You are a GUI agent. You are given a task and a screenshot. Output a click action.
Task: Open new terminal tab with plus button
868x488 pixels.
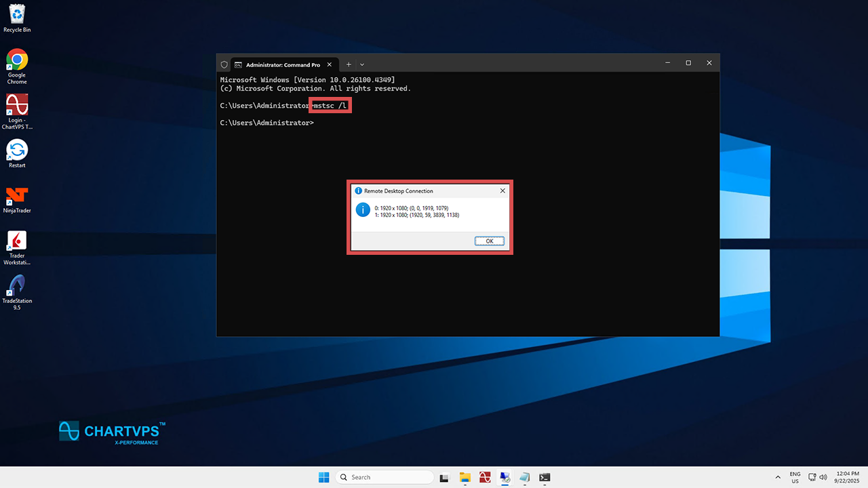click(349, 64)
